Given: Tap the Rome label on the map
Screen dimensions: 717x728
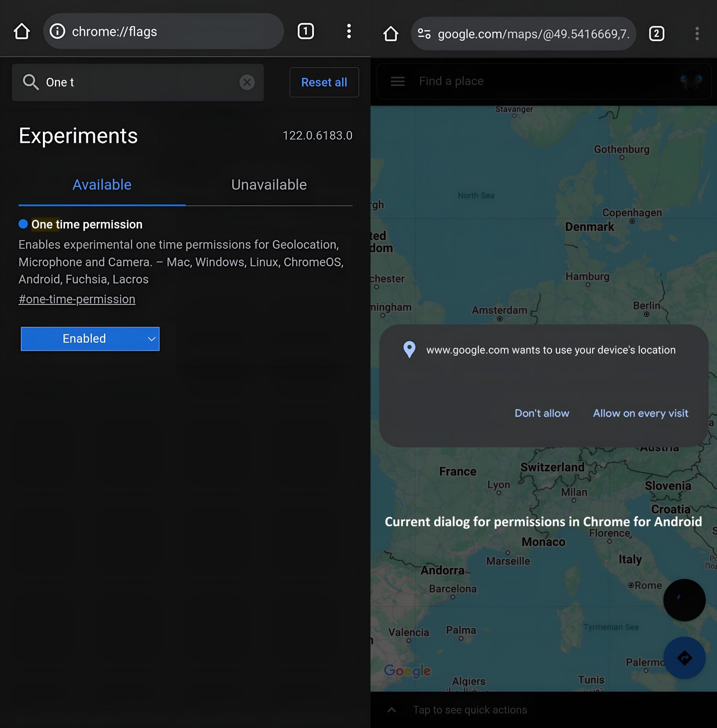Looking at the screenshot, I should coord(648,585).
